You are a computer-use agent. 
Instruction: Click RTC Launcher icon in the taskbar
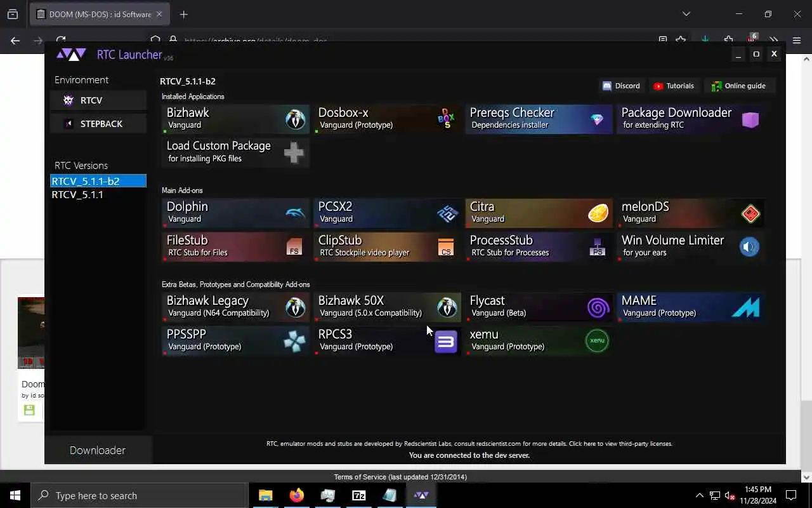(x=421, y=495)
